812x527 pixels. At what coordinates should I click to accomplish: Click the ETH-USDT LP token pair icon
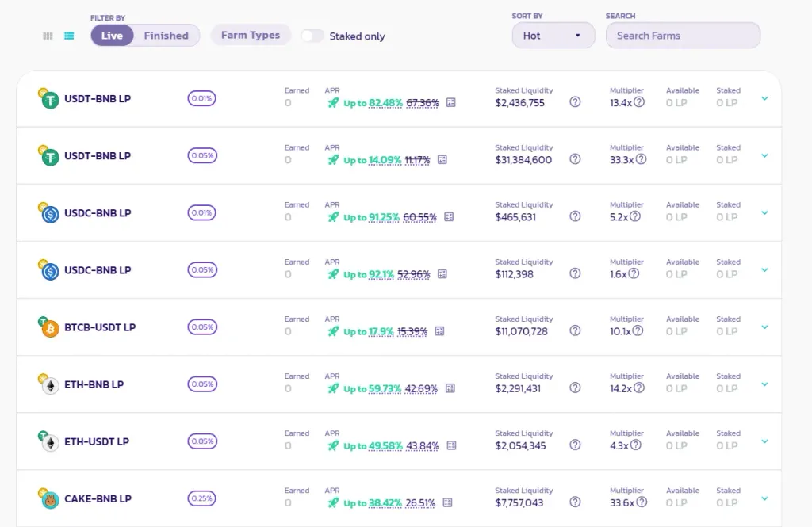tap(49, 441)
